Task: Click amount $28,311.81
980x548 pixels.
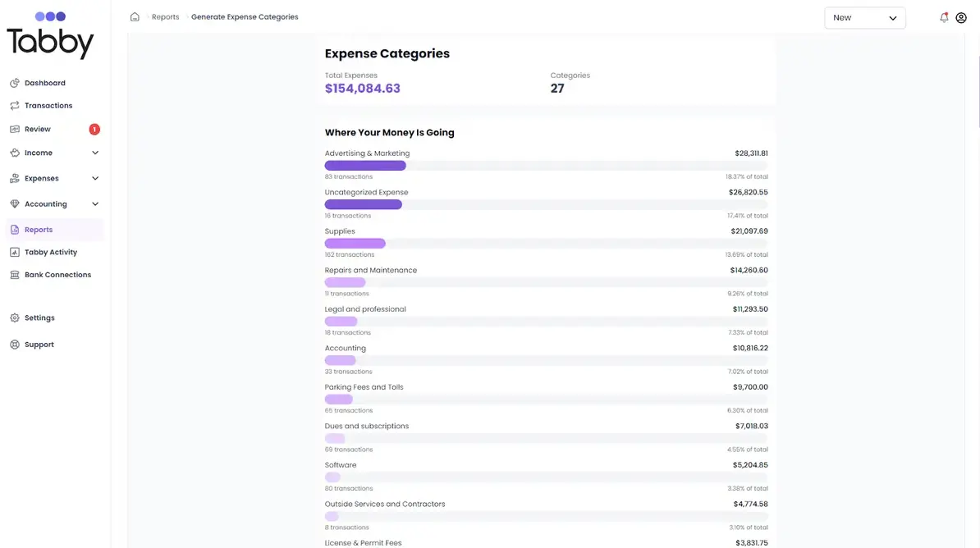Action: tap(751, 153)
